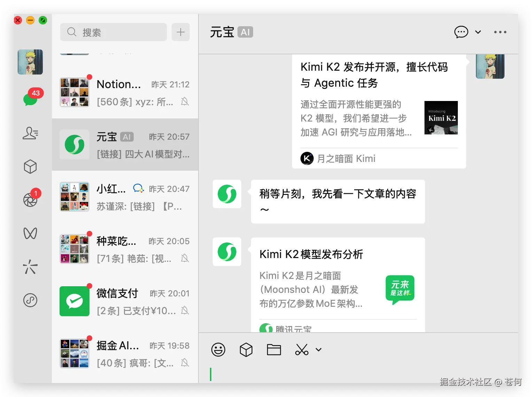Click the screenshot scissors icon
The width and height of the screenshot is (532, 397).
click(x=302, y=350)
